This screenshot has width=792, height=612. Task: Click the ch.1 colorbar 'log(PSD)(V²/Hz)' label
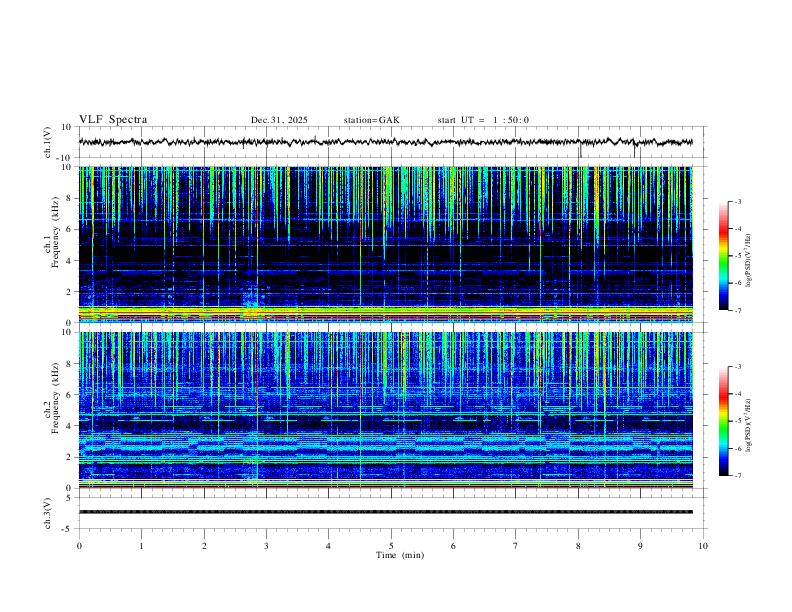(749, 260)
